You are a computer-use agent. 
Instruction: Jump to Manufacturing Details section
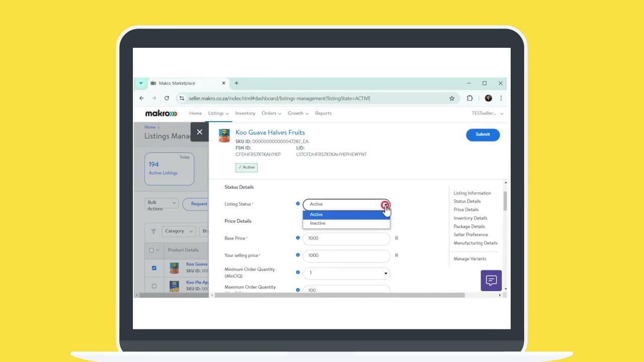475,243
